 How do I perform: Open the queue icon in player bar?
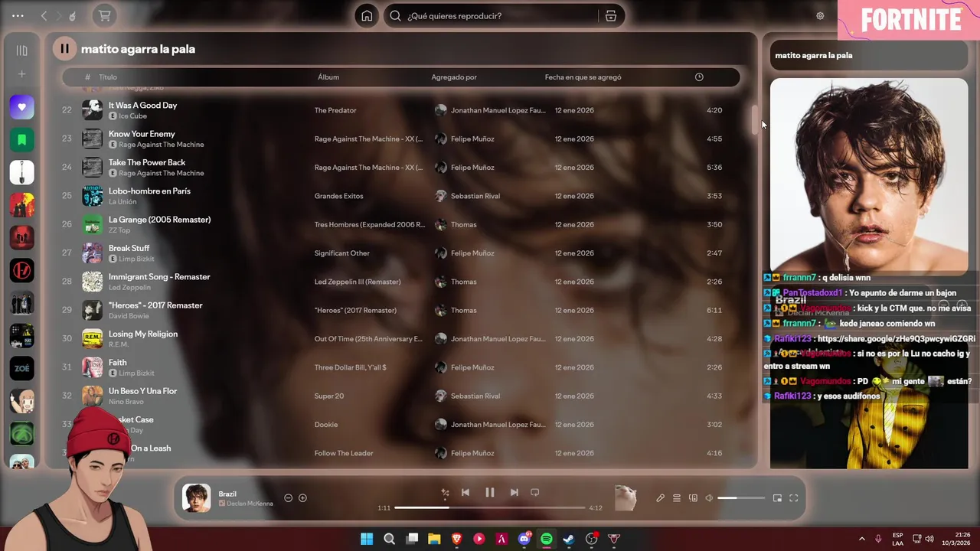click(x=677, y=498)
